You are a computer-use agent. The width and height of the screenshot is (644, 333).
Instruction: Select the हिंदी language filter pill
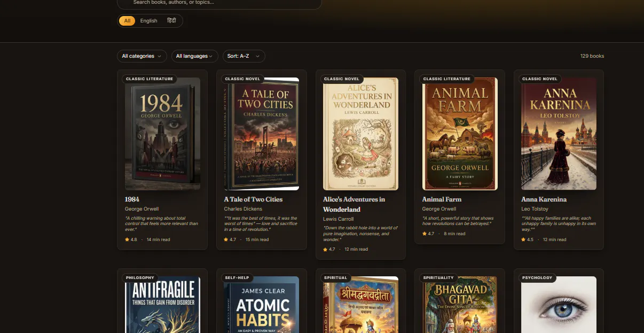pyautogui.click(x=171, y=21)
